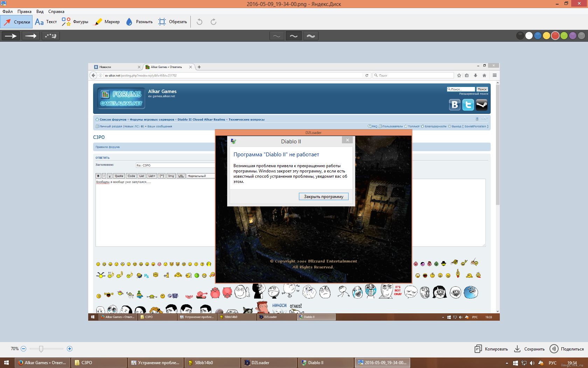The image size is (588, 368).
Task: Zoom out with the minus button
Action: tap(23, 349)
